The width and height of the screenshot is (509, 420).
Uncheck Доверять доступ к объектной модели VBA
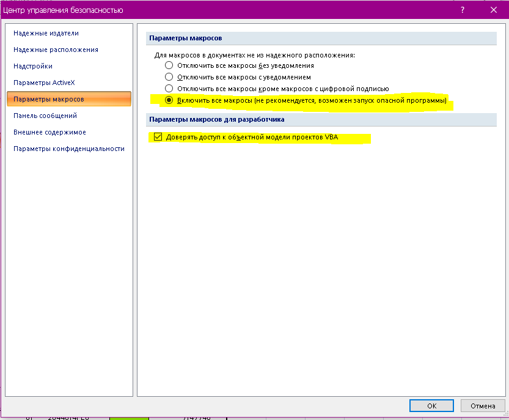click(158, 138)
